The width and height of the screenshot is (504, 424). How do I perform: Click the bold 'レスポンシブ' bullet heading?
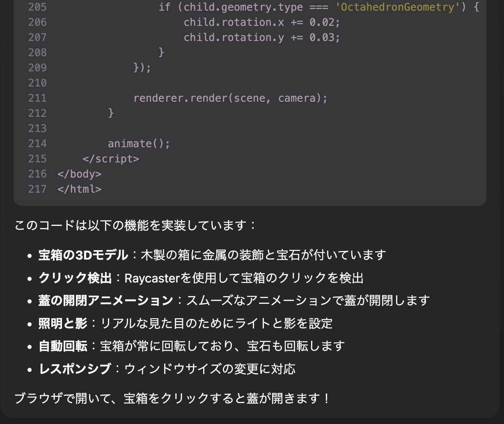point(75,369)
